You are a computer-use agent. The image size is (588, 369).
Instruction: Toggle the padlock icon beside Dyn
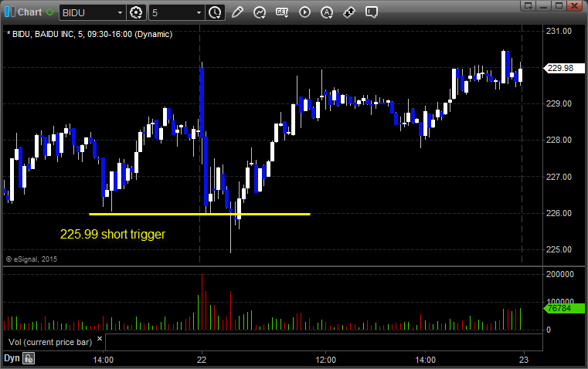pos(29,358)
